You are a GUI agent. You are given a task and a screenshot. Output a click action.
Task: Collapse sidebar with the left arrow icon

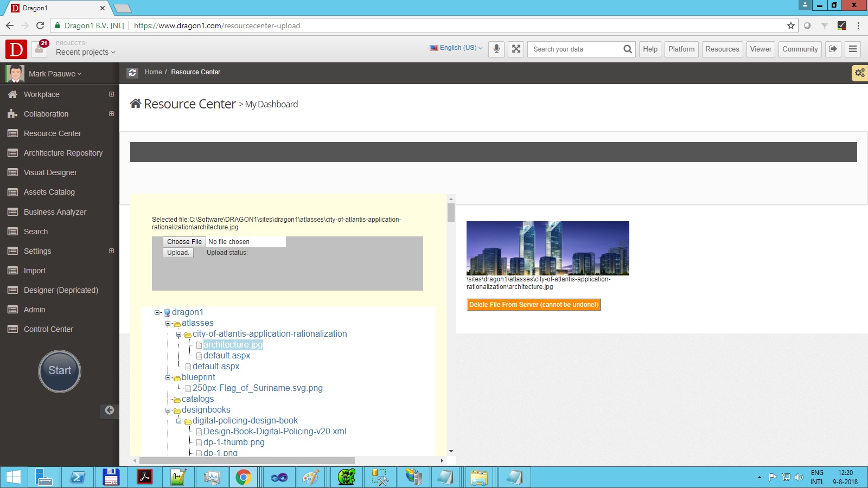tap(109, 410)
